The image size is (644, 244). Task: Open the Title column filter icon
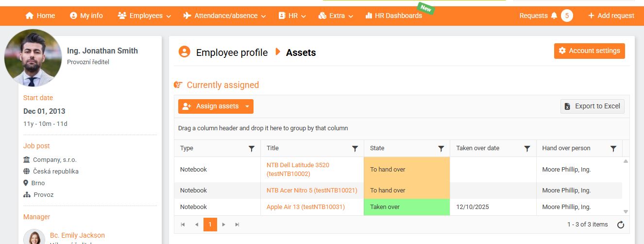[355, 149]
